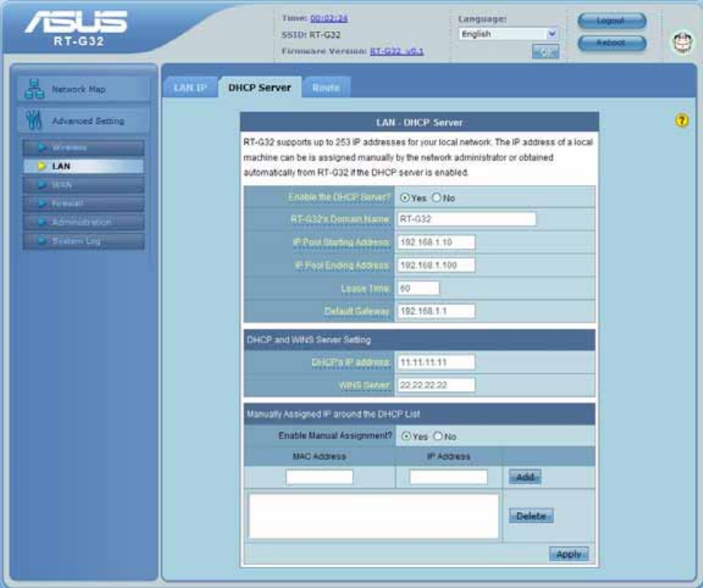Screen dimensions: 703x588
Task: Select No for Enable the DHCP Server
Action: coord(436,198)
